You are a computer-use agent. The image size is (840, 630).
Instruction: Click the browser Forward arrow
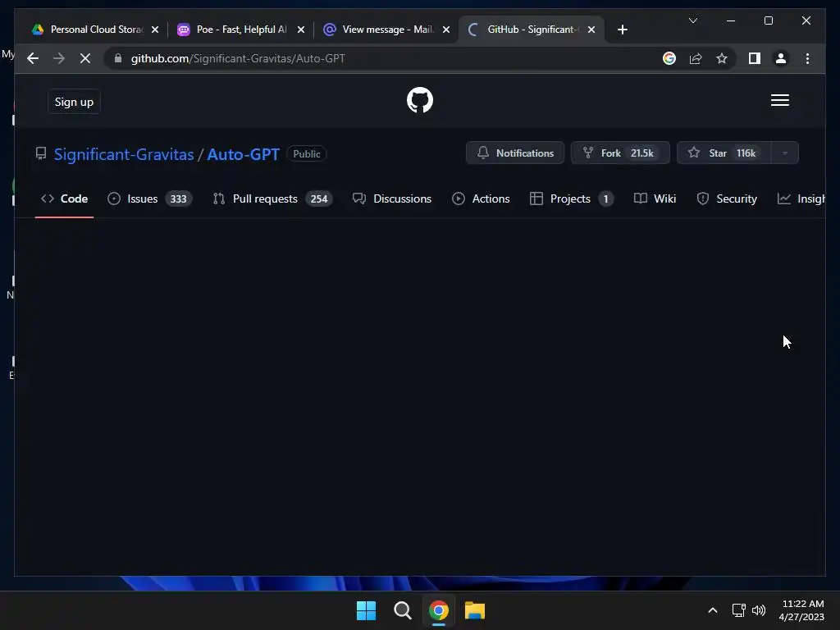coord(59,58)
